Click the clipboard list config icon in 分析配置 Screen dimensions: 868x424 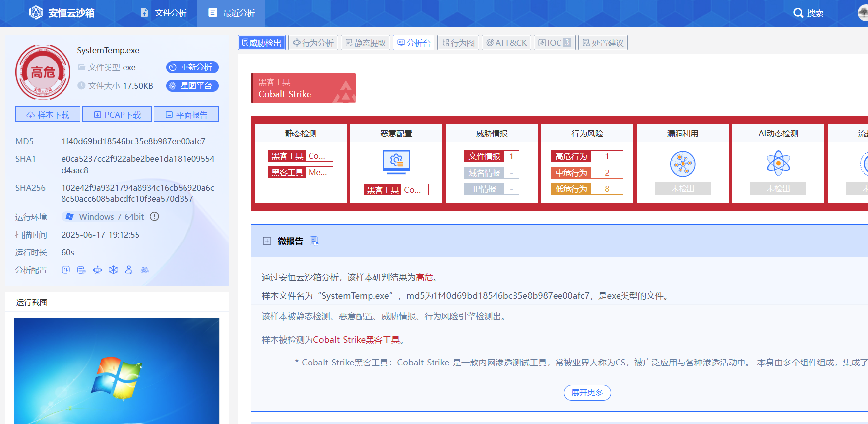tap(81, 270)
